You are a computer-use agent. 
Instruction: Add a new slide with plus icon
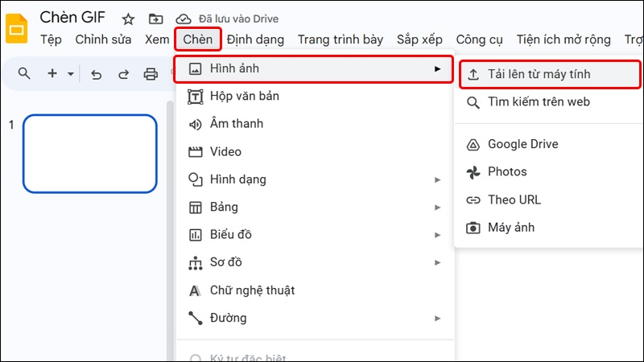point(52,73)
